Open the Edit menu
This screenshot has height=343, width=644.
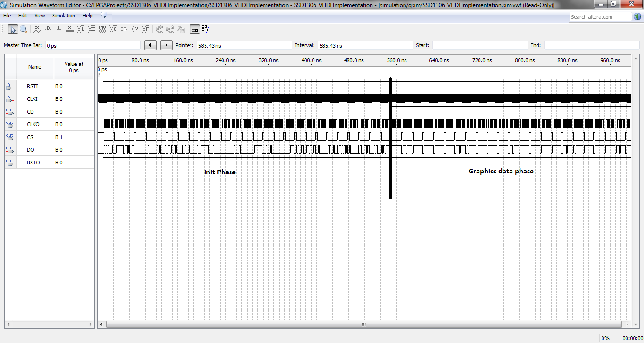[x=23, y=16]
